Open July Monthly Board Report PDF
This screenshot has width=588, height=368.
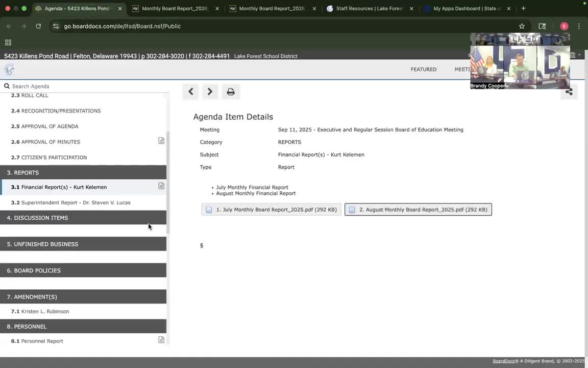pyautogui.click(x=271, y=210)
